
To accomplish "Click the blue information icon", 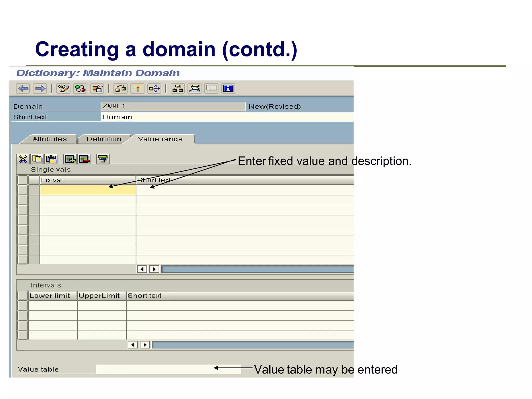I will [x=228, y=89].
